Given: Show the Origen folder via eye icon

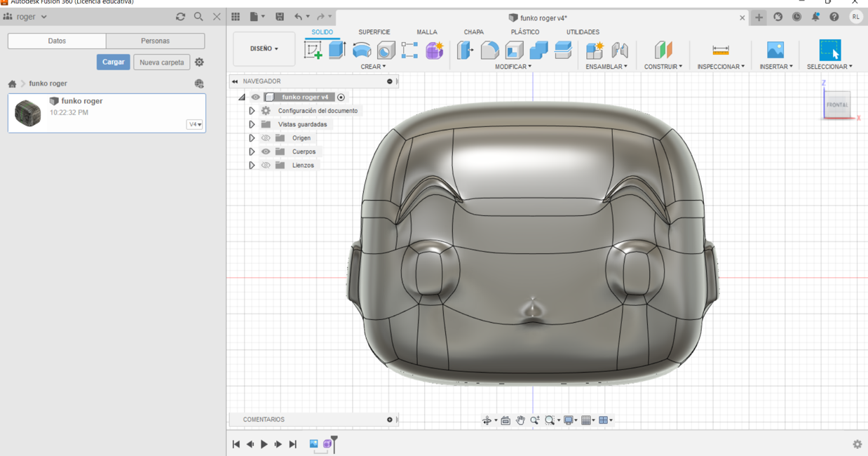Looking at the screenshot, I should click(x=266, y=138).
